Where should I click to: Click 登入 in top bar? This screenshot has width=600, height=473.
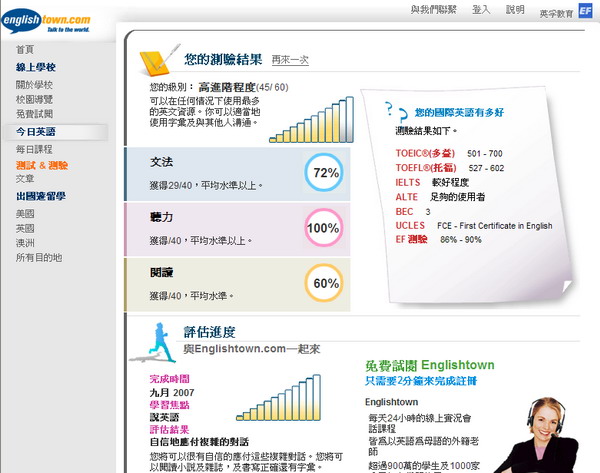click(481, 10)
